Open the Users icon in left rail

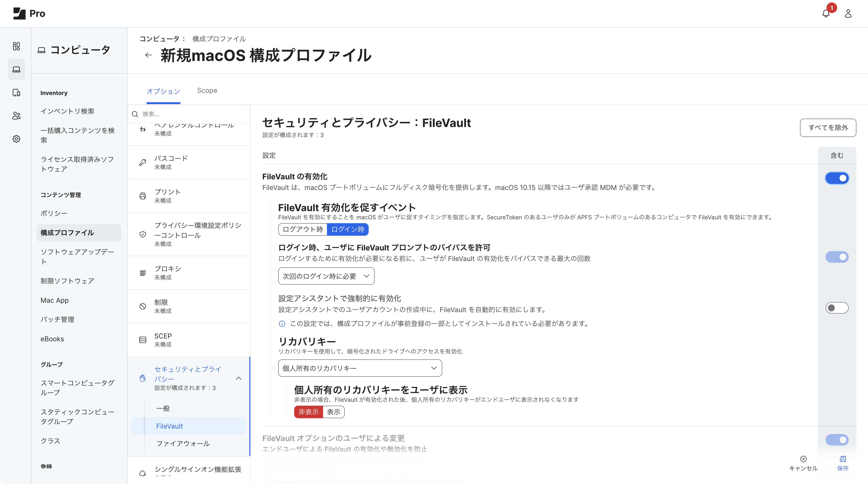[x=16, y=116]
